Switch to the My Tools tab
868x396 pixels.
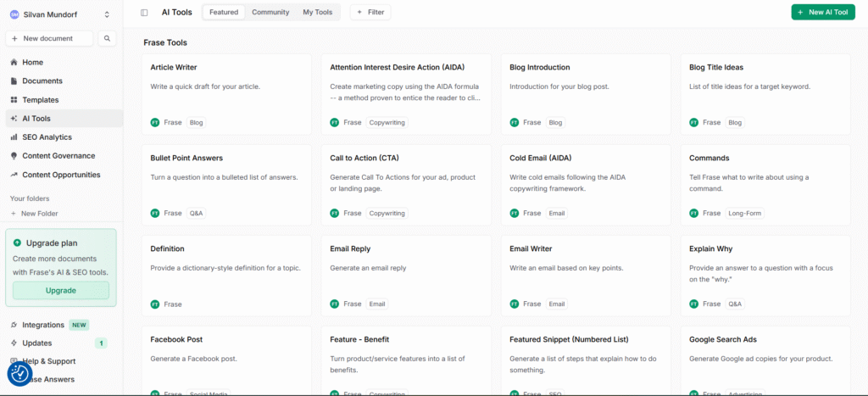318,12
